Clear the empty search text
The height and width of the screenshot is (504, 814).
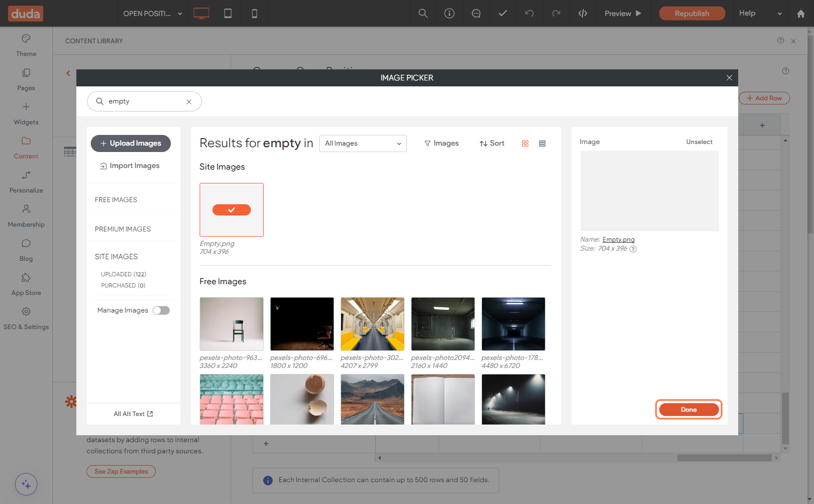[x=189, y=102]
